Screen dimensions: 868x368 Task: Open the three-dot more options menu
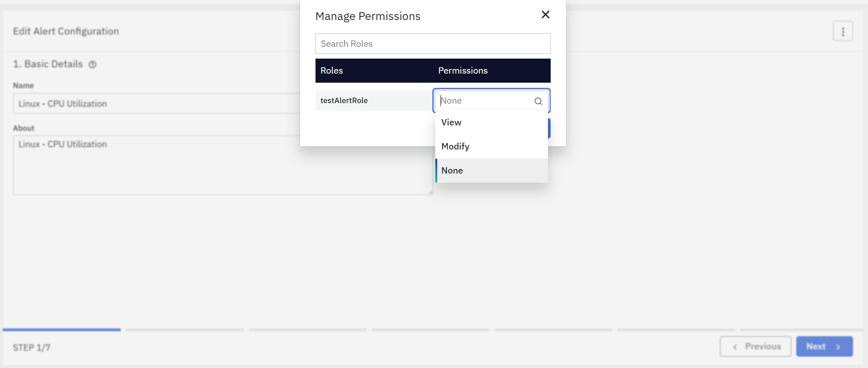pos(843,31)
